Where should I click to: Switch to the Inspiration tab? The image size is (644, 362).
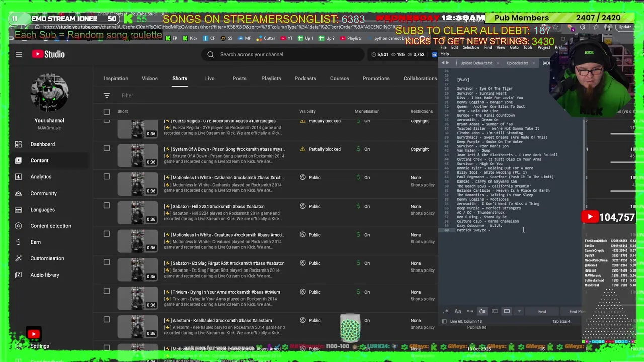pyautogui.click(x=116, y=78)
